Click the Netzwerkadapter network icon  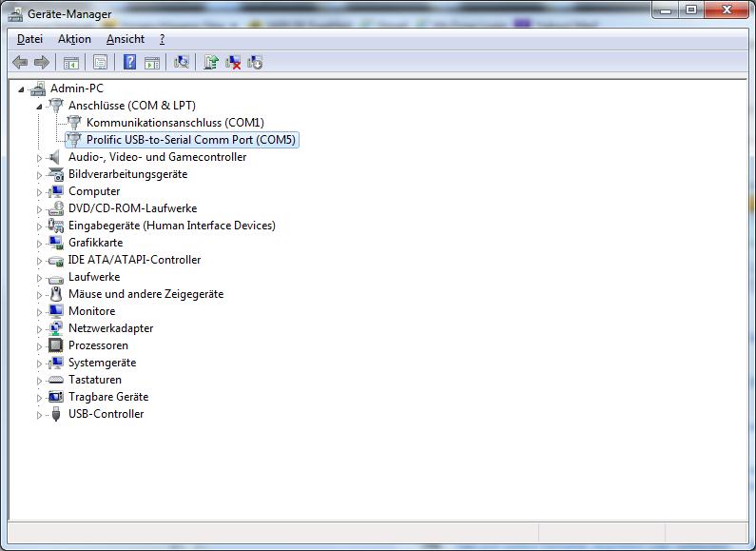[x=56, y=328]
